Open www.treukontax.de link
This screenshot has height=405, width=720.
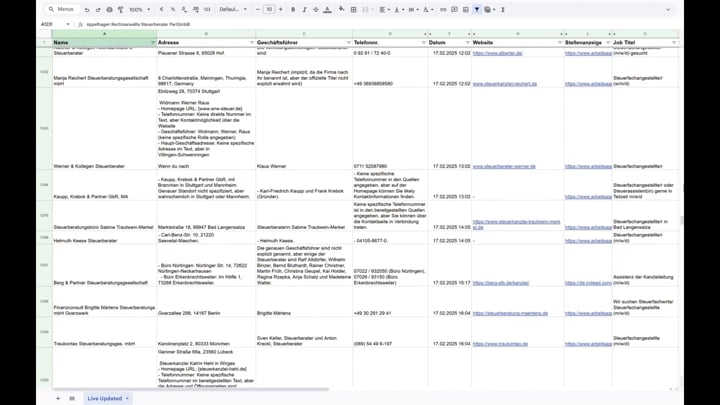(501, 344)
